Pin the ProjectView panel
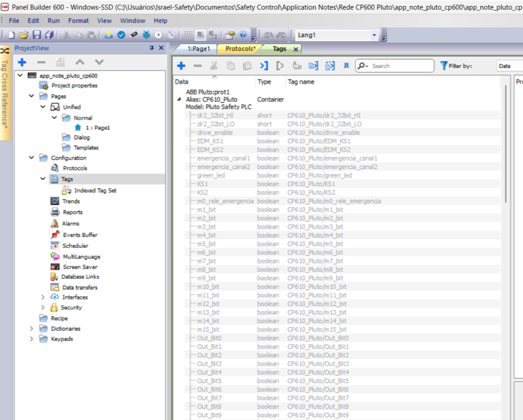 tap(152, 48)
